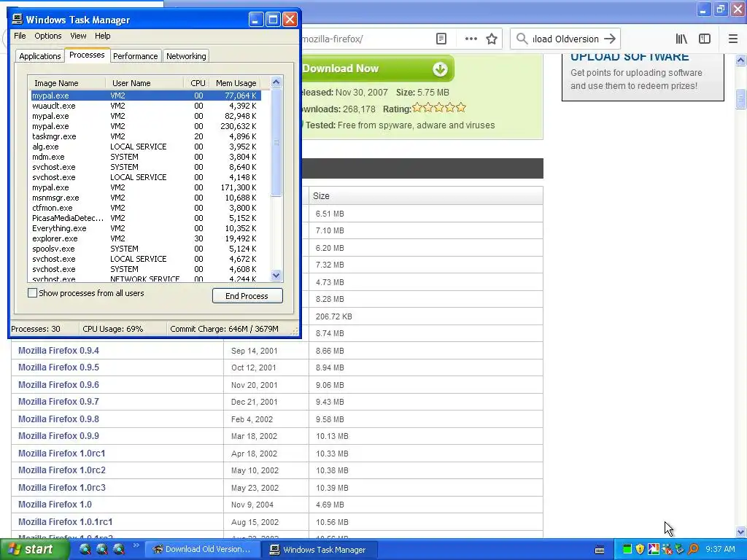Open the File menu in Task Manager
Screen dimensions: 747x560
(x=20, y=36)
